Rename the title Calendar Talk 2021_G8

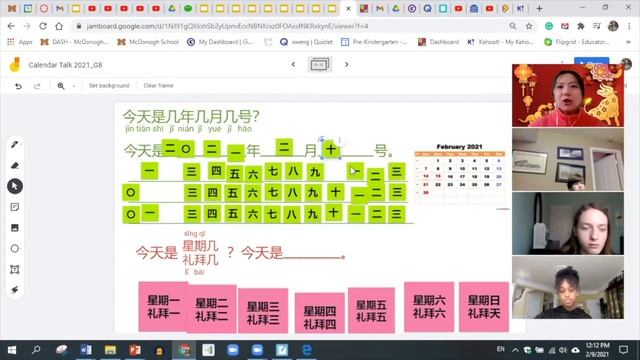point(65,65)
